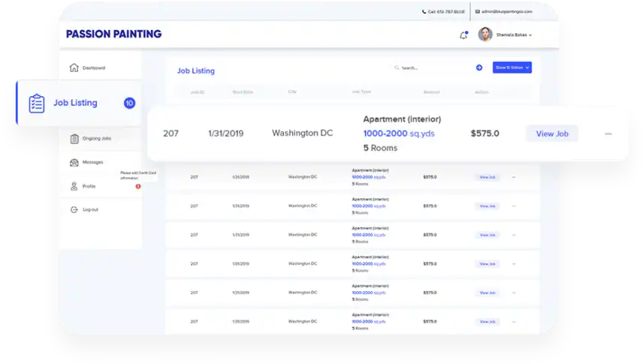This screenshot has height=364, width=643.
Task: Click the Job Listing page heading
Action: click(x=195, y=71)
